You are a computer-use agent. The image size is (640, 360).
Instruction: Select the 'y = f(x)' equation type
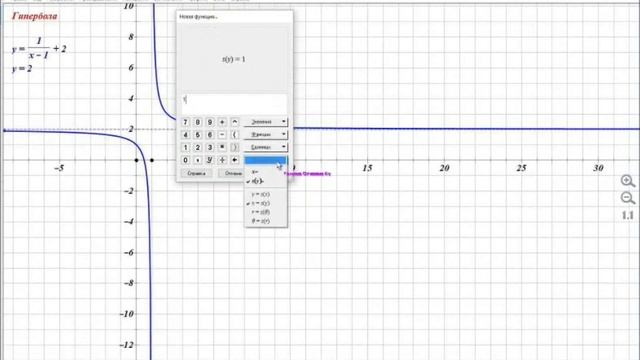(265, 194)
